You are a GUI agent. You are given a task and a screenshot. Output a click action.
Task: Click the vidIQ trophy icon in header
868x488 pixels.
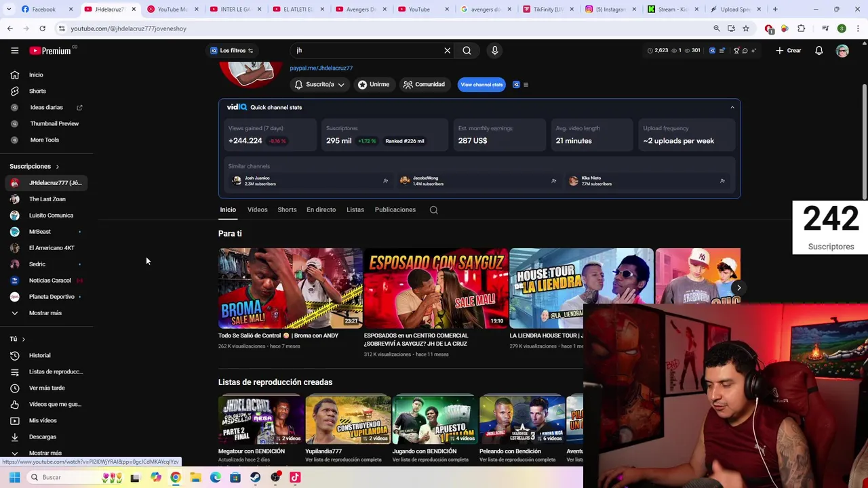click(736, 50)
